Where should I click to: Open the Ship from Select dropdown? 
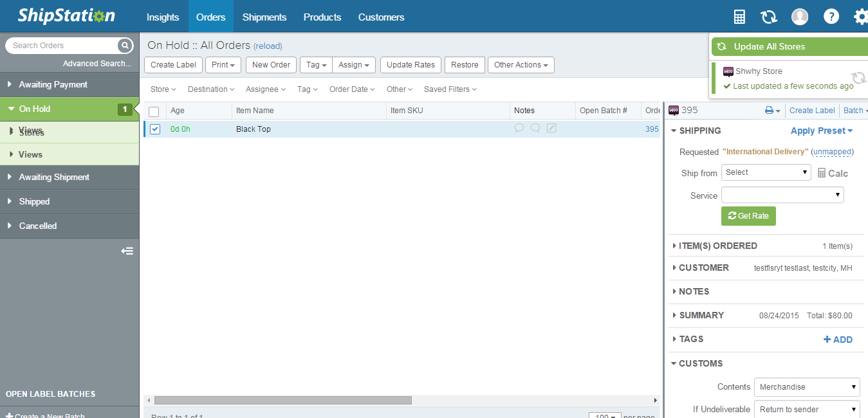[766, 172]
